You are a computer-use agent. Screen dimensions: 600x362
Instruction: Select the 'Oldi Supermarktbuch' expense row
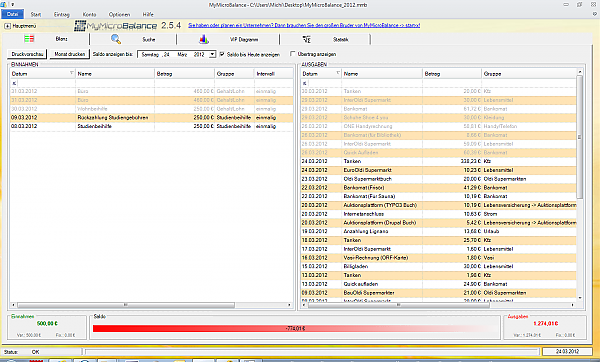point(439,179)
